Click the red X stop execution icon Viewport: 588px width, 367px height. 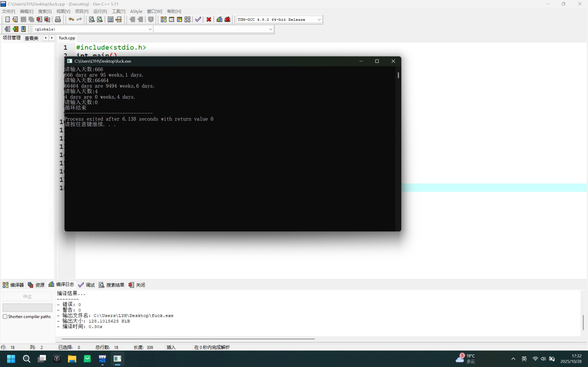(209, 19)
